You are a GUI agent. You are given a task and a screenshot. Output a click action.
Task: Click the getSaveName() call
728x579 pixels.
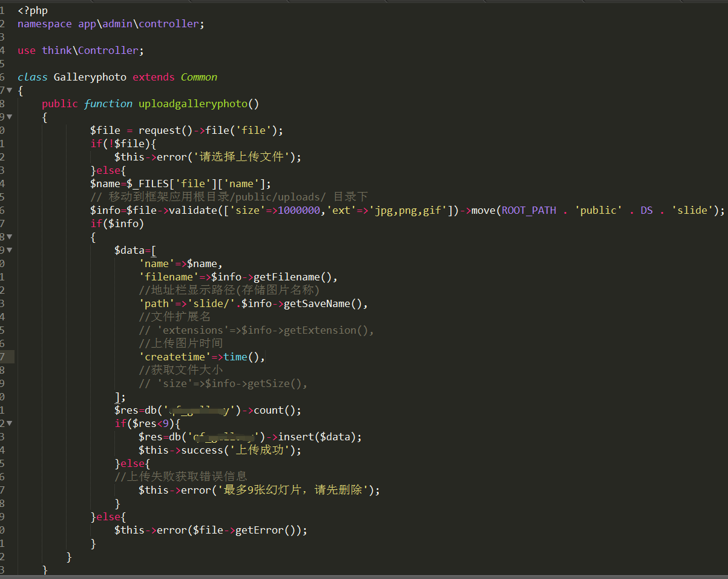pyautogui.click(x=323, y=303)
